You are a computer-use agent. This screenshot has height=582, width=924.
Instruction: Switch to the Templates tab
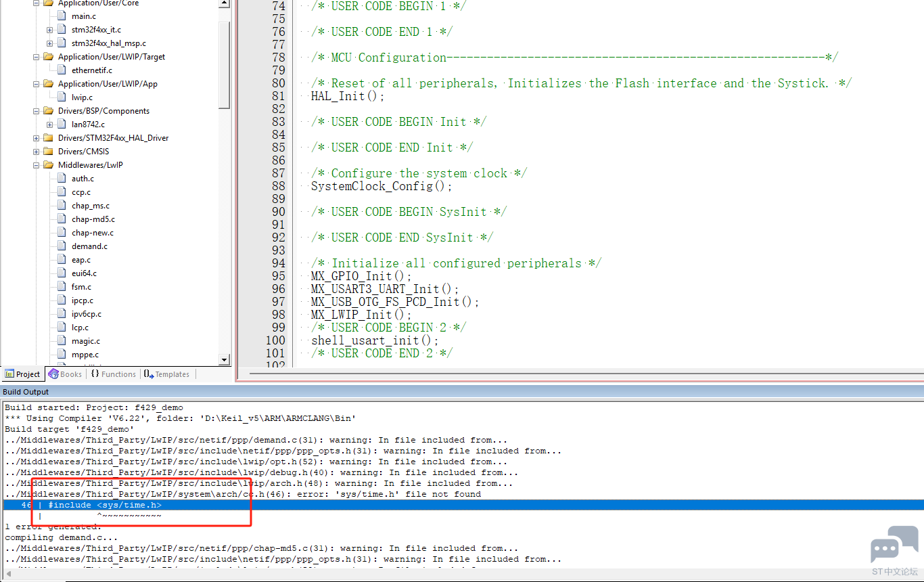point(167,374)
